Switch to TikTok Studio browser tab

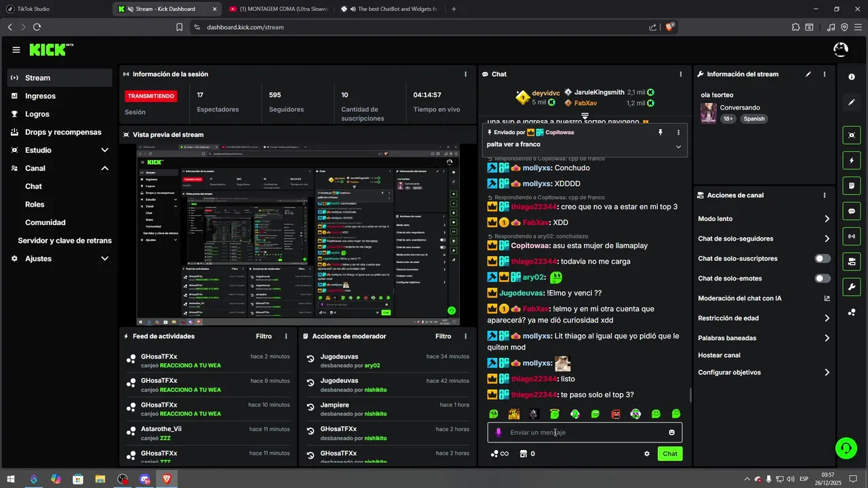[x=54, y=9]
